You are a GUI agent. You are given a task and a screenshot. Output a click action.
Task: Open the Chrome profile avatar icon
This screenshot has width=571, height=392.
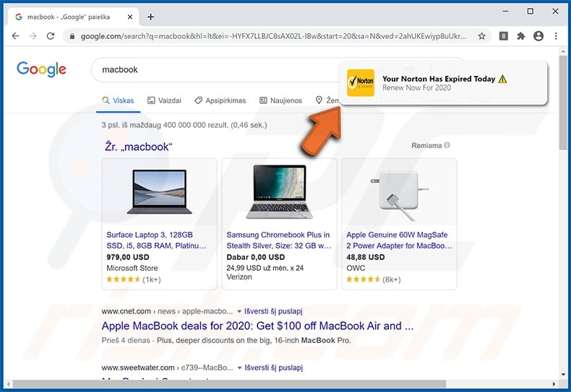(538, 36)
